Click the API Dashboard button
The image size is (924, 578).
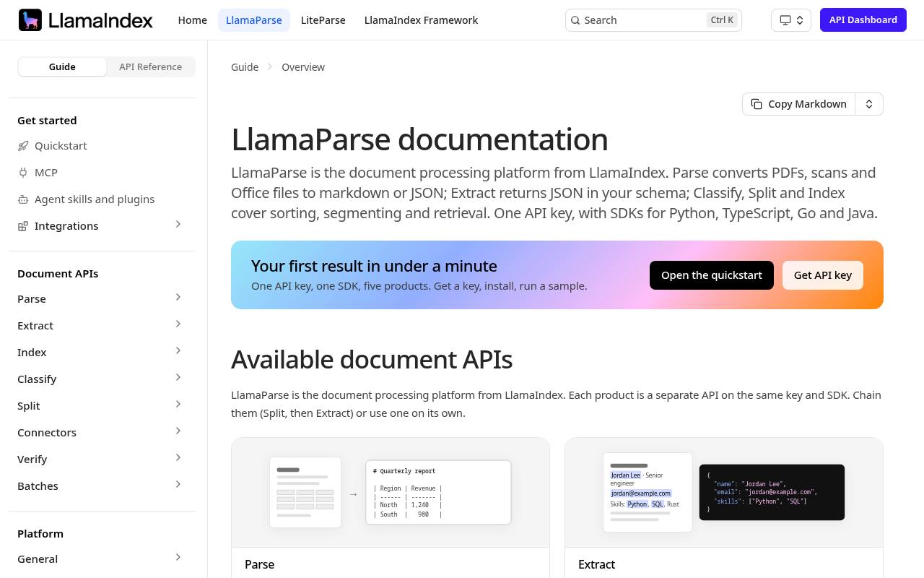[863, 20]
